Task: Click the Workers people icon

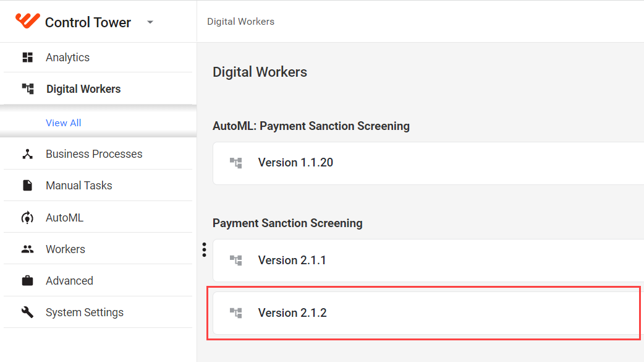Action: pos(28,249)
